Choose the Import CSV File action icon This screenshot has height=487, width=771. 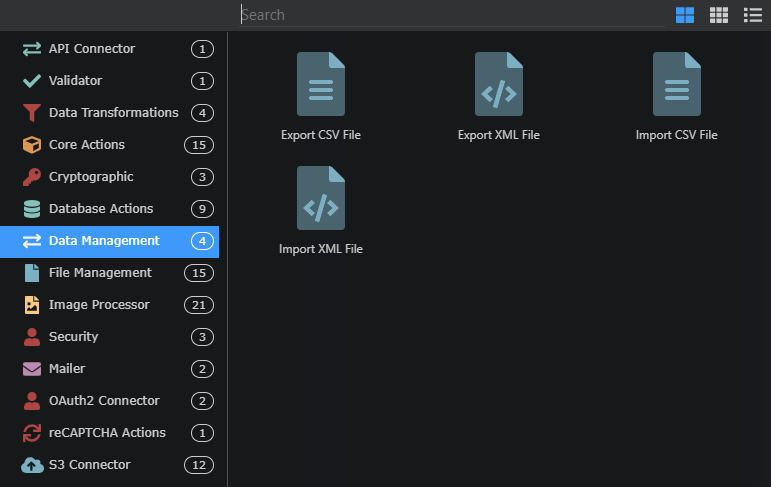click(677, 84)
